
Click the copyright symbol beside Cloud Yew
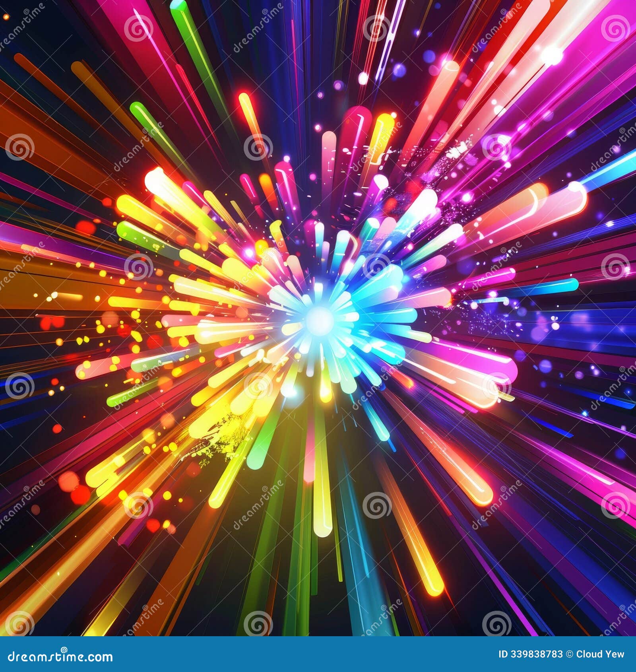coord(569,654)
